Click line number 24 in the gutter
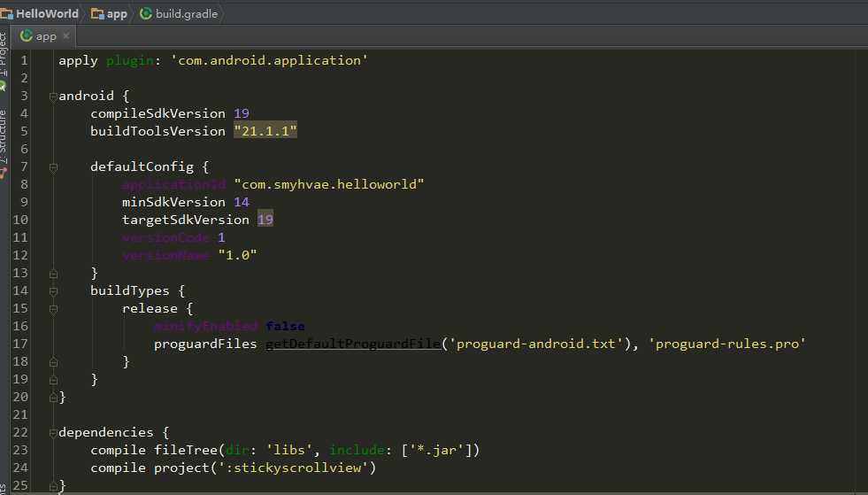 (20, 468)
